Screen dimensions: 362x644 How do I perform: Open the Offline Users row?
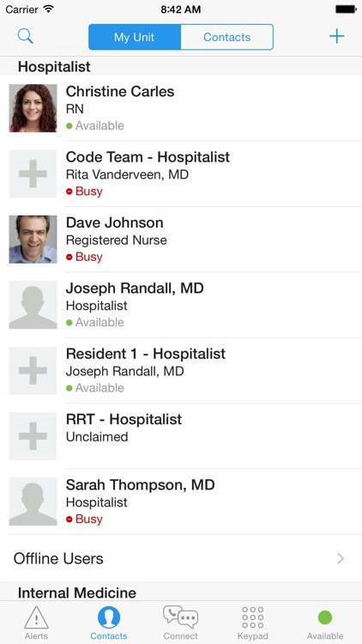181,559
